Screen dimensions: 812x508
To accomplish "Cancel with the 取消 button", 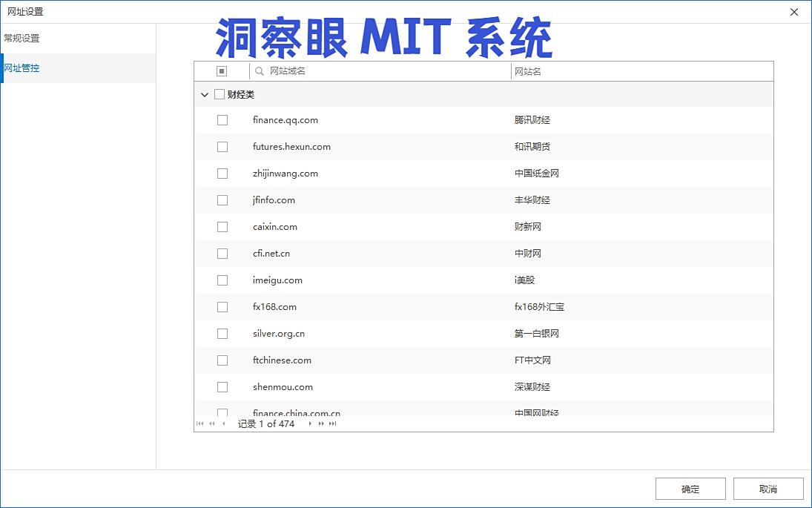I will pos(768,489).
